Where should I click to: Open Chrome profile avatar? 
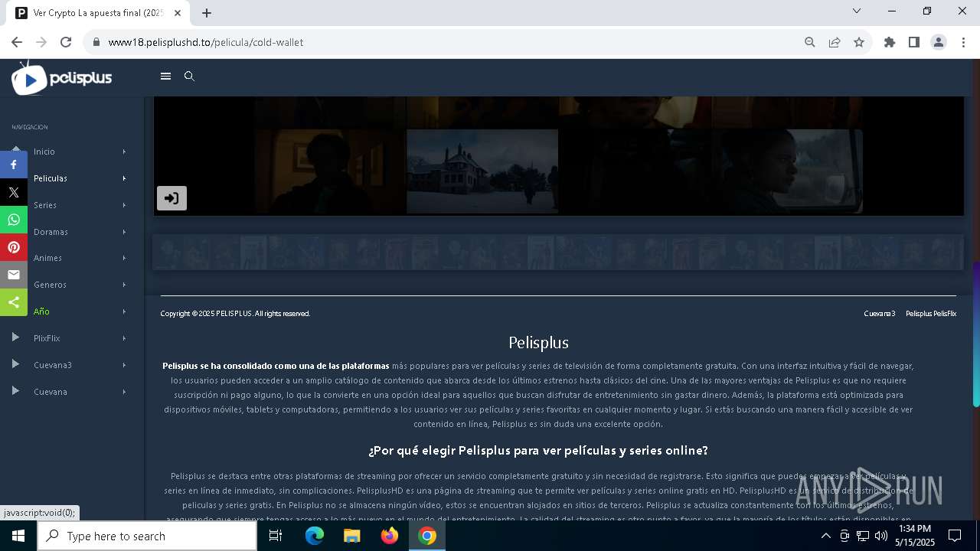point(939,42)
